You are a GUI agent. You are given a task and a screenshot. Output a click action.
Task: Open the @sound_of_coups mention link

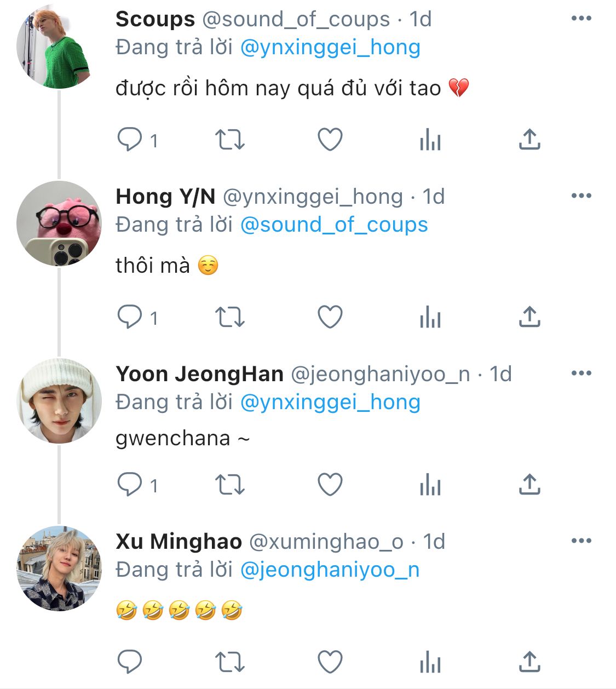pos(334,225)
